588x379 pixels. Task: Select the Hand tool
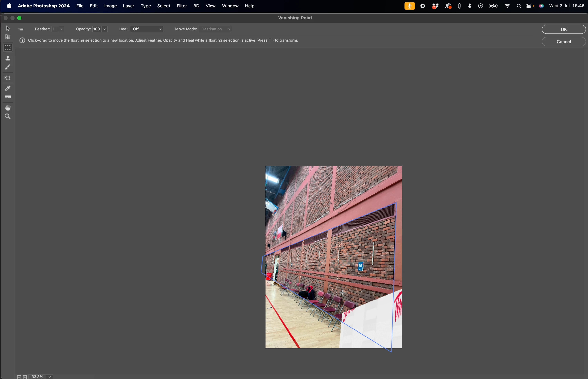coord(8,107)
